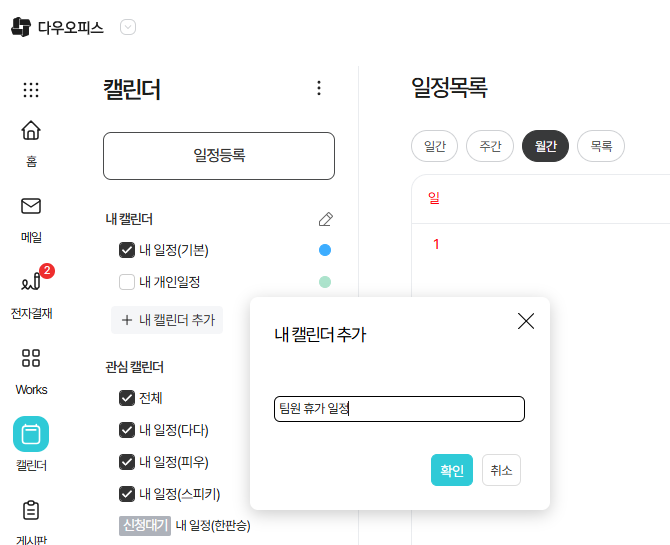The height and width of the screenshot is (545, 670).
Task: Open the bulletin board clipboard icon
Action: (31, 510)
